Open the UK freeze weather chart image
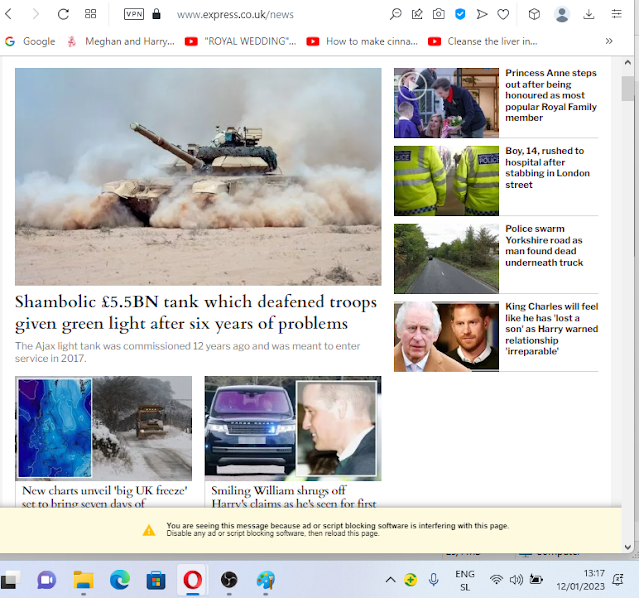Viewport: 639px width, 598px height. (104, 428)
